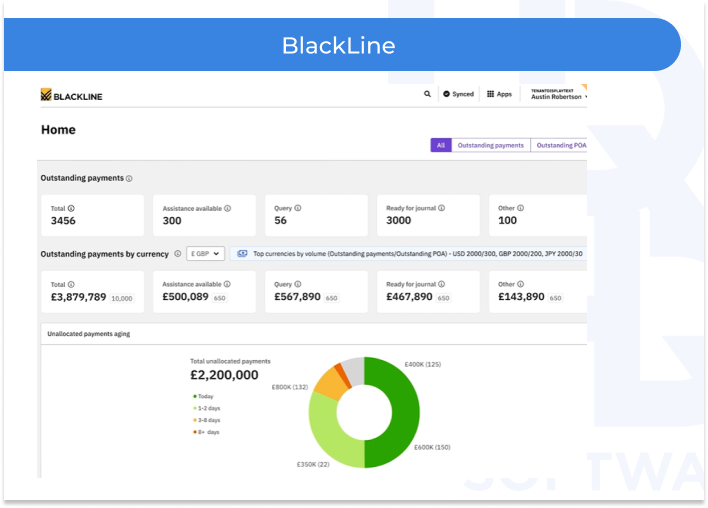
Task: Click info icon beside Ready for journal £467,890
Action: (x=442, y=284)
